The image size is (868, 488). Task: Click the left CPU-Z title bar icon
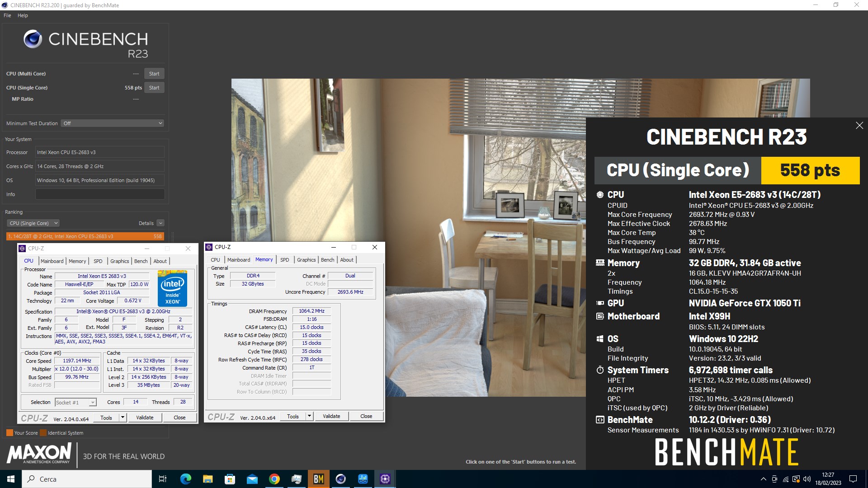point(22,249)
